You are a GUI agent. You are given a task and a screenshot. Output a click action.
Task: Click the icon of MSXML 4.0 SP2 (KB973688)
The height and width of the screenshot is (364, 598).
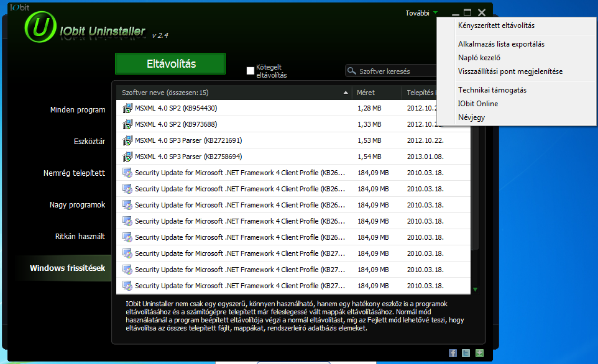coord(127,124)
